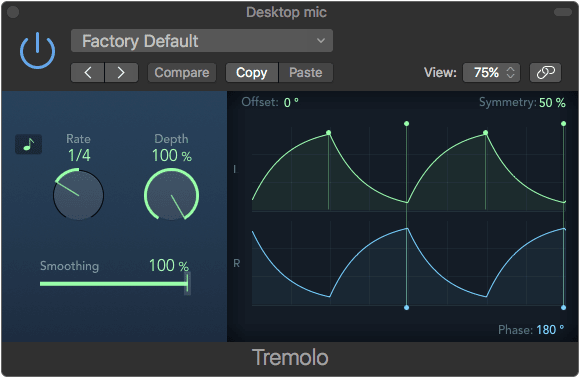Open the View 75% size menu
The image size is (580, 378).
[491, 72]
